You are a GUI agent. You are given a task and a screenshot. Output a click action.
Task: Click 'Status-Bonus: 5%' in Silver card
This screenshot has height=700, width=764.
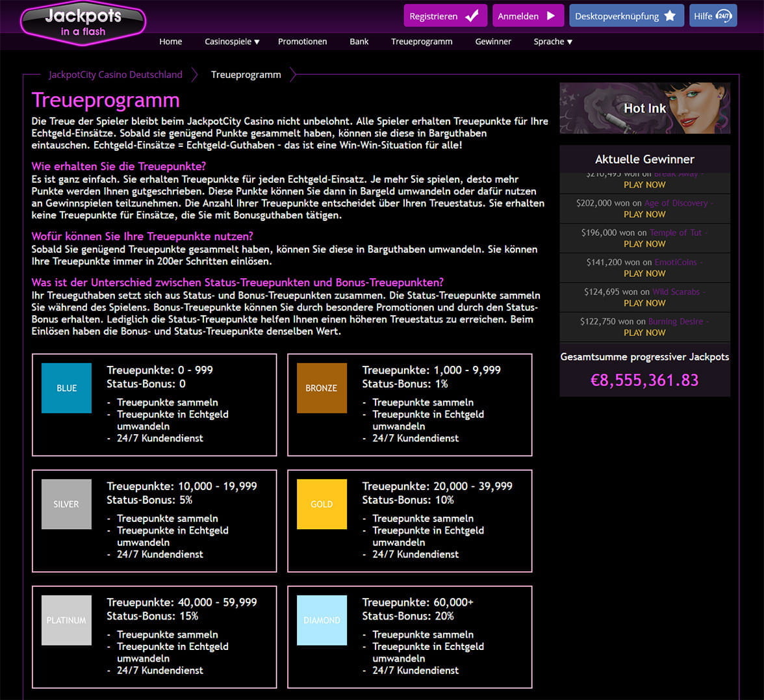coord(149,500)
